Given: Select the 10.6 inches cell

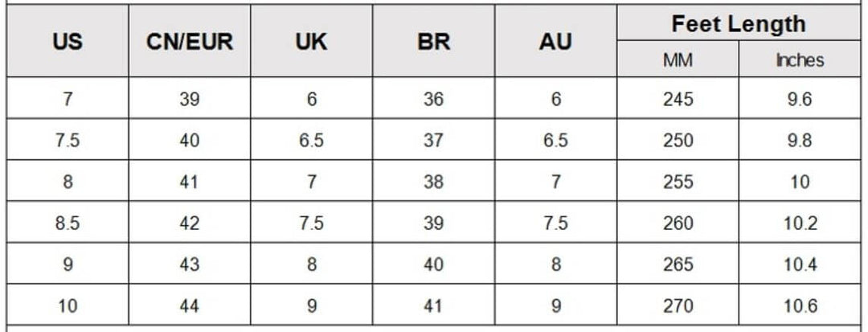Looking at the screenshot, I should click(x=800, y=305).
